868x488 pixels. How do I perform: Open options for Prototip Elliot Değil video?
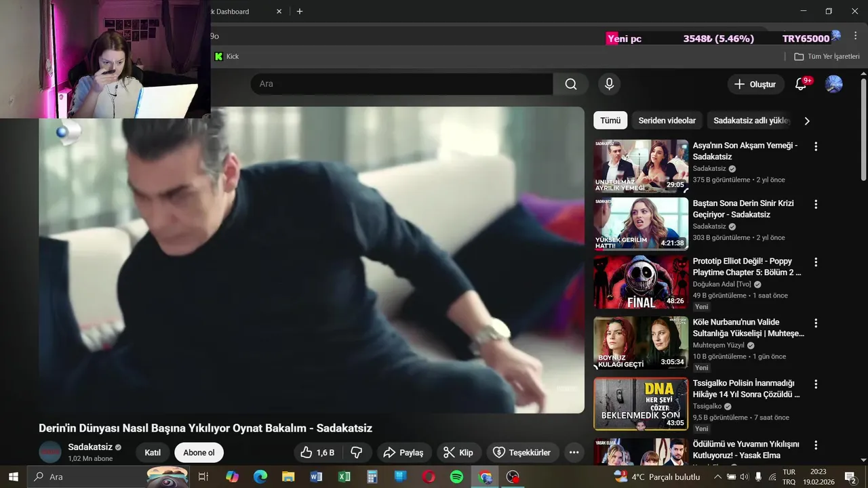(x=816, y=262)
